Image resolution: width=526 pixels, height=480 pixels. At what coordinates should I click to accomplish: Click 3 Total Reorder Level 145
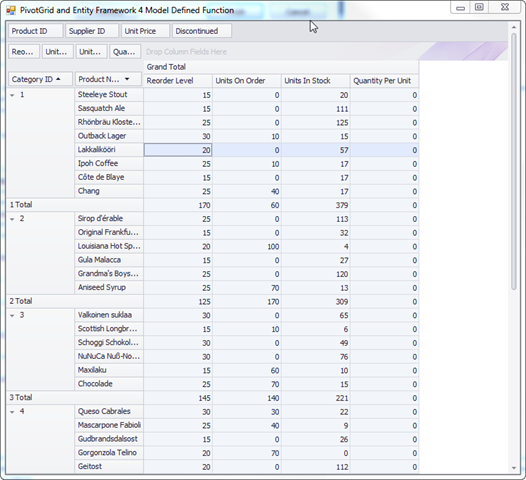(x=178, y=398)
